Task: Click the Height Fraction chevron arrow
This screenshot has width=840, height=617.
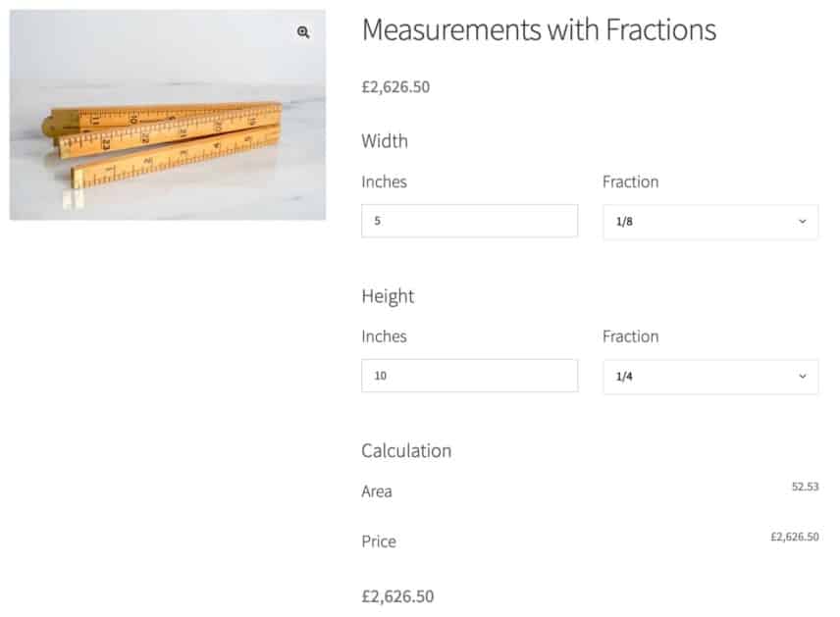Action: [x=802, y=376]
